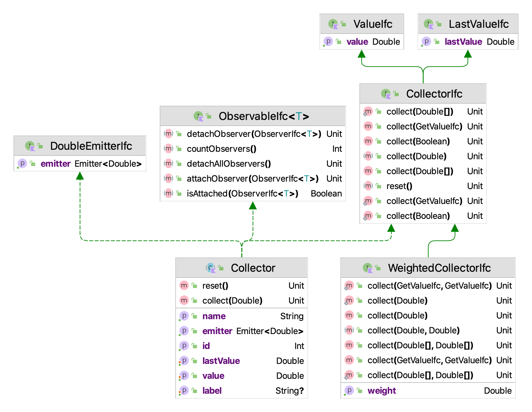Select the ObservableIfc<T> node title
This screenshot has width=532, height=412.
pyautogui.click(x=264, y=116)
